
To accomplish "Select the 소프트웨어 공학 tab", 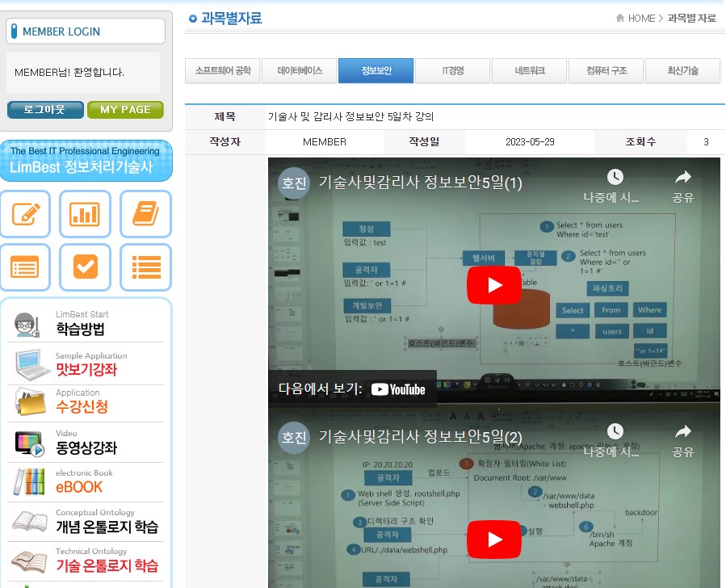I will pyautogui.click(x=223, y=71).
